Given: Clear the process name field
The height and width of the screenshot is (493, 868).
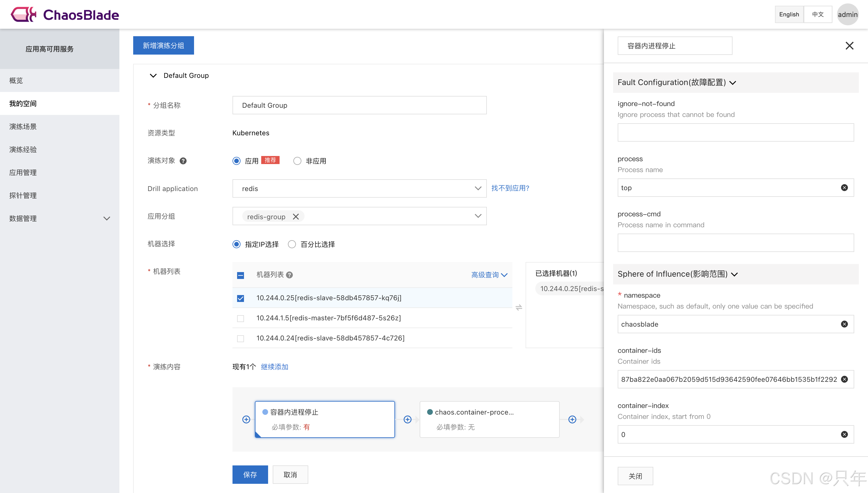Looking at the screenshot, I should pyautogui.click(x=844, y=188).
